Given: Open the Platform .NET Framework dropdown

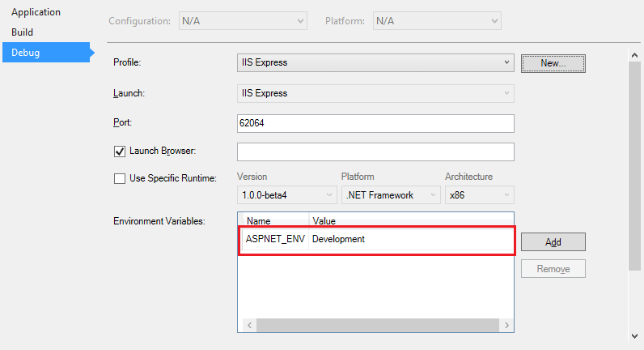Looking at the screenshot, I should [391, 195].
